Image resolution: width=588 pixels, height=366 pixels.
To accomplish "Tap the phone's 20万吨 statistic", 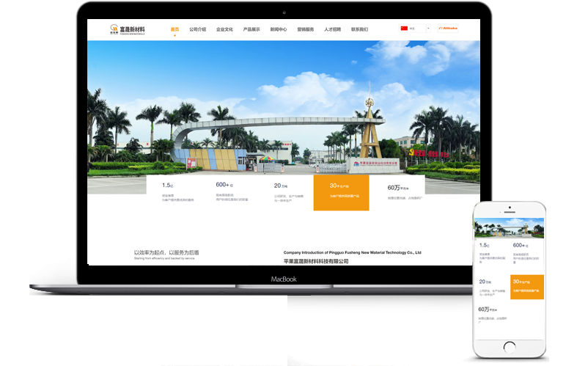I will tap(492, 287).
